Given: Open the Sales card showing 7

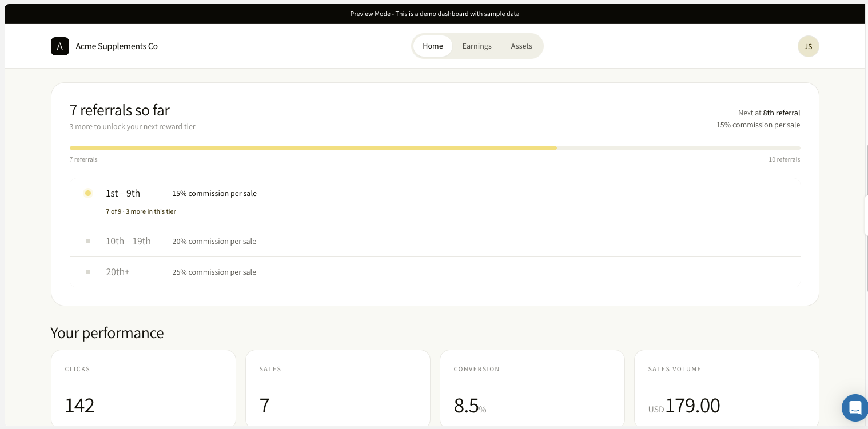Looking at the screenshot, I should [338, 388].
